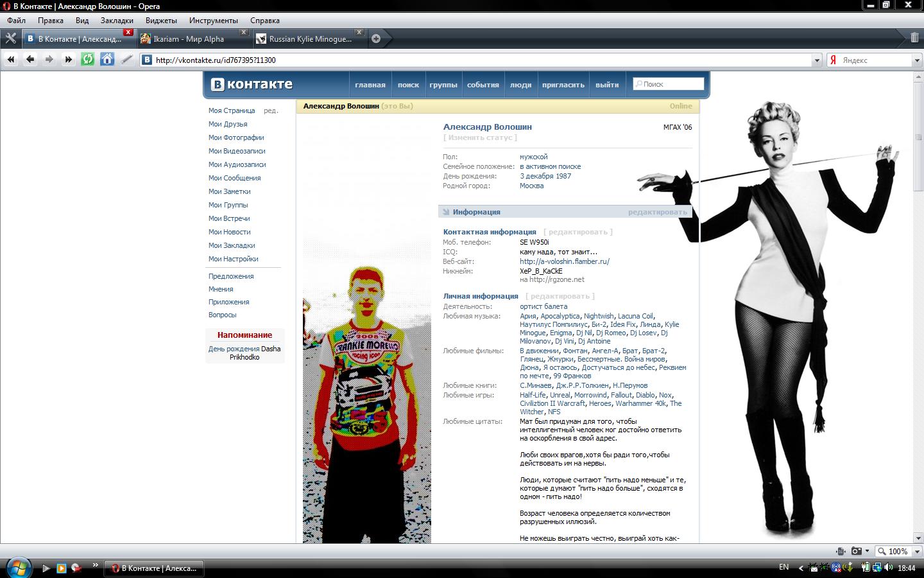The height and width of the screenshot is (578, 924).
Task: Click the disc icon in Quick Launch
Action: (x=76, y=568)
